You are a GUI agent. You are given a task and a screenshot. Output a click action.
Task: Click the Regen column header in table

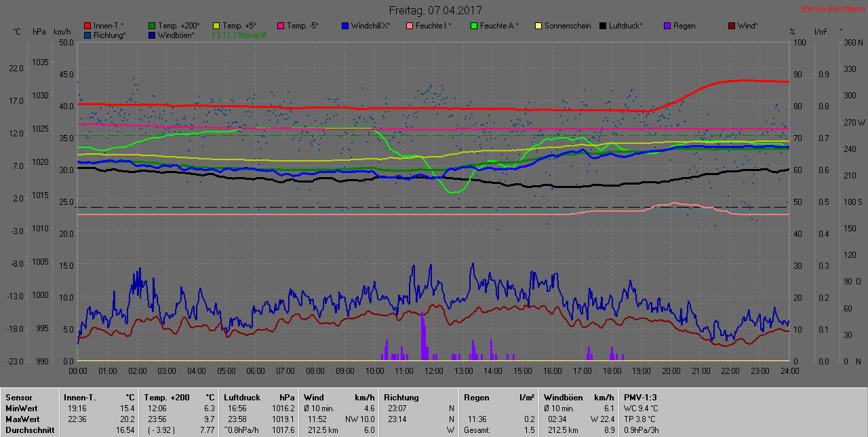pos(477,397)
